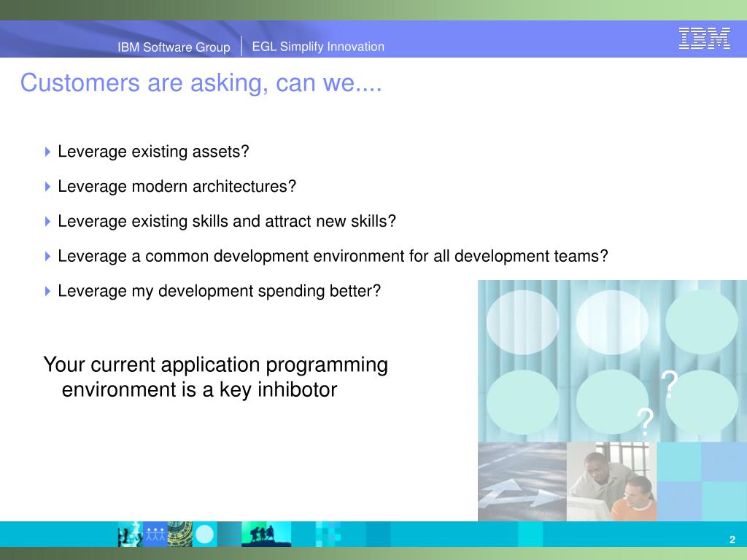Click the text 'Leverage my development spending better?'
This screenshot has height=560, width=747.
click(219, 291)
